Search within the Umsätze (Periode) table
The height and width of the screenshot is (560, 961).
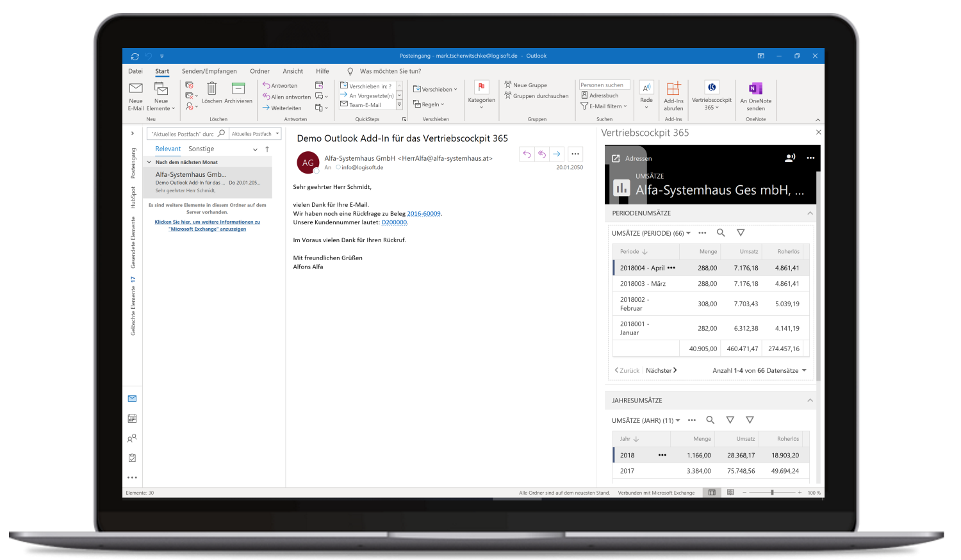pyautogui.click(x=721, y=233)
